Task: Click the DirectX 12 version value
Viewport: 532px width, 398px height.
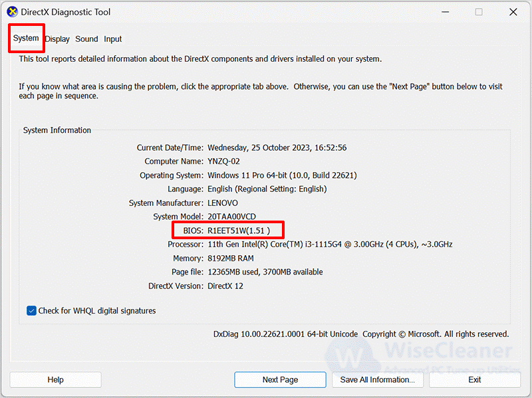Action: pyautogui.click(x=225, y=286)
